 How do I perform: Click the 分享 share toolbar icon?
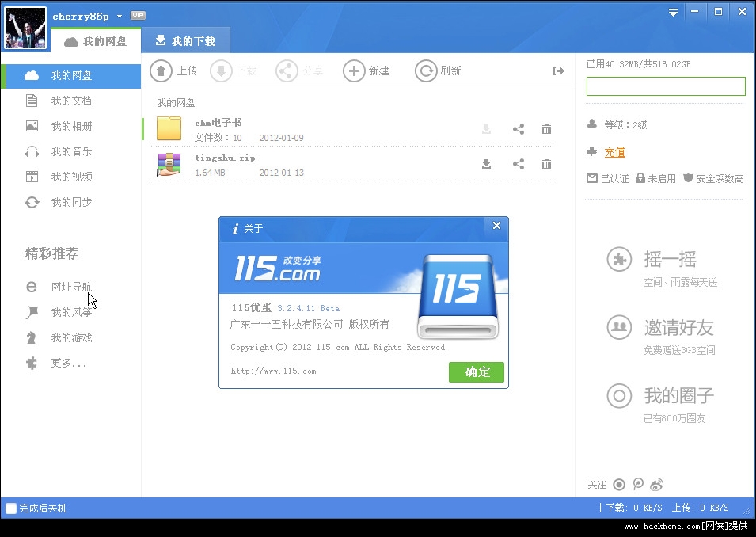287,71
